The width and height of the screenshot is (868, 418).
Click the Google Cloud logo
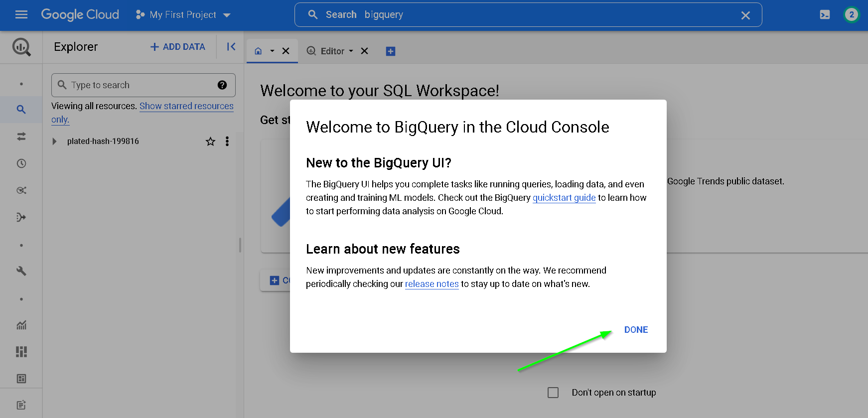80,14
